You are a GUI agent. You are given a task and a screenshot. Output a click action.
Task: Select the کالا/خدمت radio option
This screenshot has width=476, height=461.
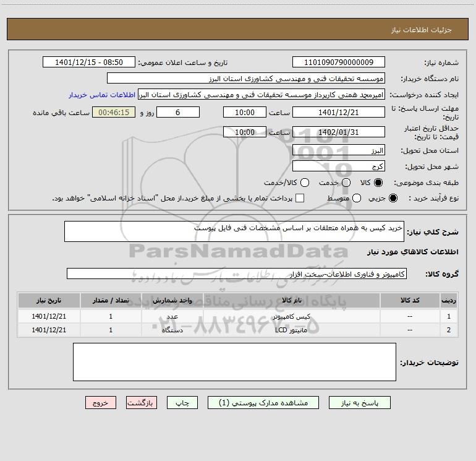pos(305,183)
